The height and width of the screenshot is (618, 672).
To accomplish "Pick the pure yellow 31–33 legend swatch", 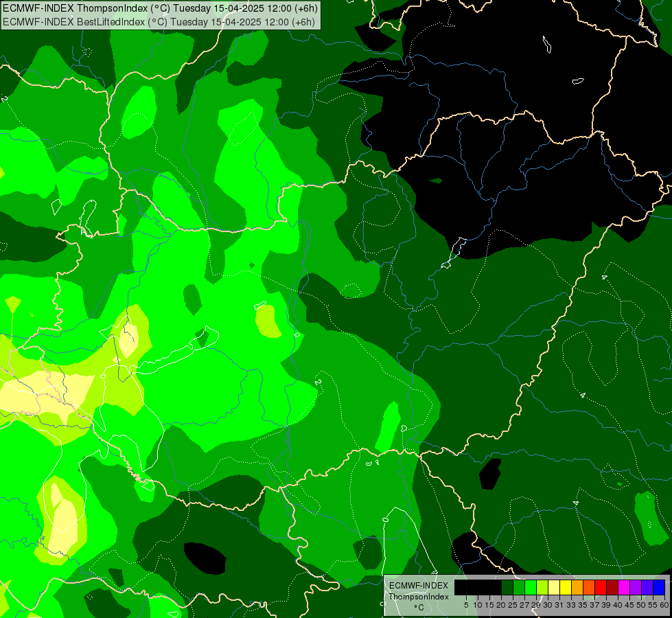I will point(566,587).
